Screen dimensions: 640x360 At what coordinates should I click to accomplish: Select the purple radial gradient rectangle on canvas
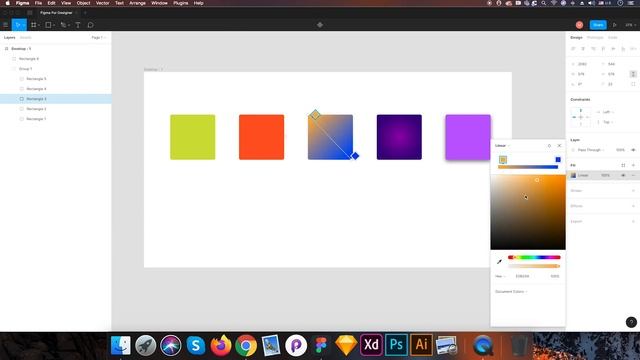(399, 137)
